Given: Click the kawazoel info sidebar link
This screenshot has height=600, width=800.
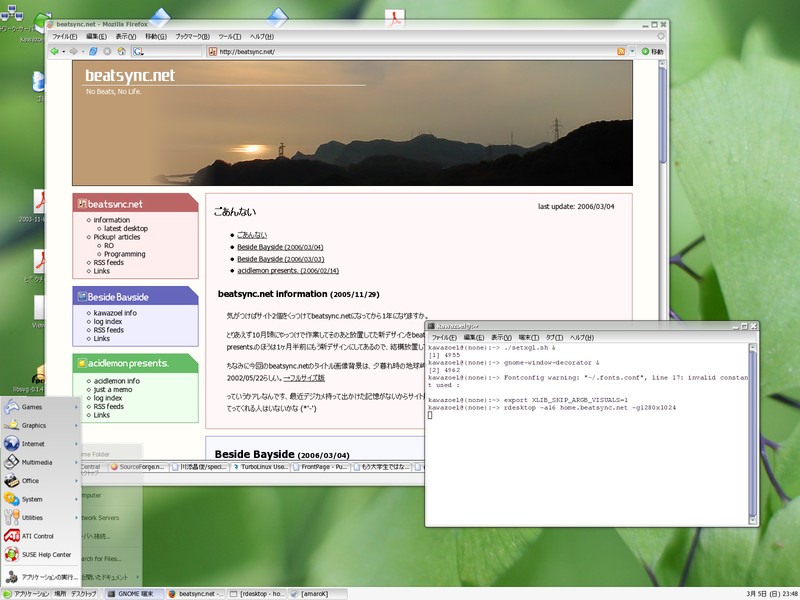Looking at the screenshot, I should pos(116,313).
